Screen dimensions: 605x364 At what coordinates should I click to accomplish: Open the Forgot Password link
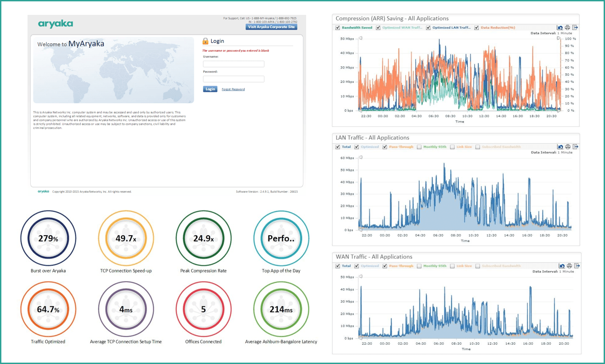tap(233, 89)
